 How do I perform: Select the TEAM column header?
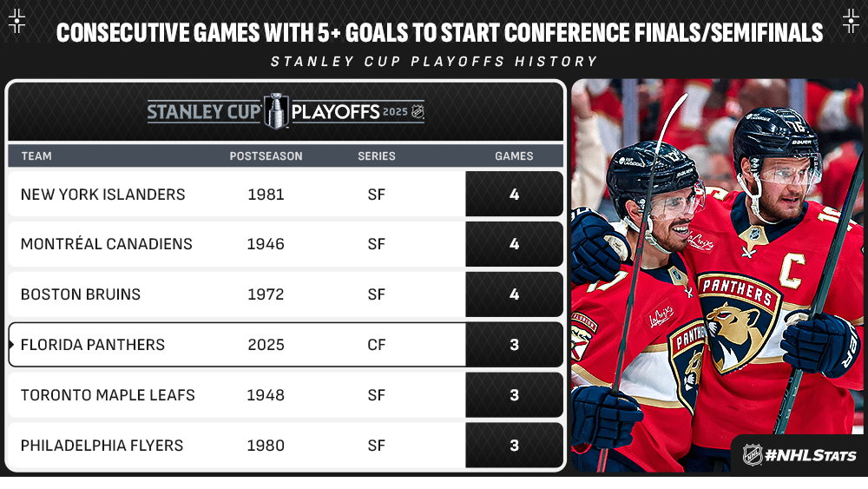36,156
